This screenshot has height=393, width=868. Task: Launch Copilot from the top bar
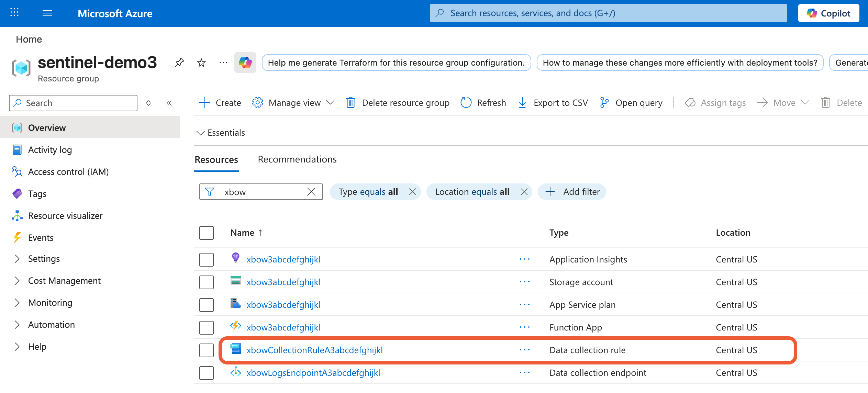click(828, 13)
